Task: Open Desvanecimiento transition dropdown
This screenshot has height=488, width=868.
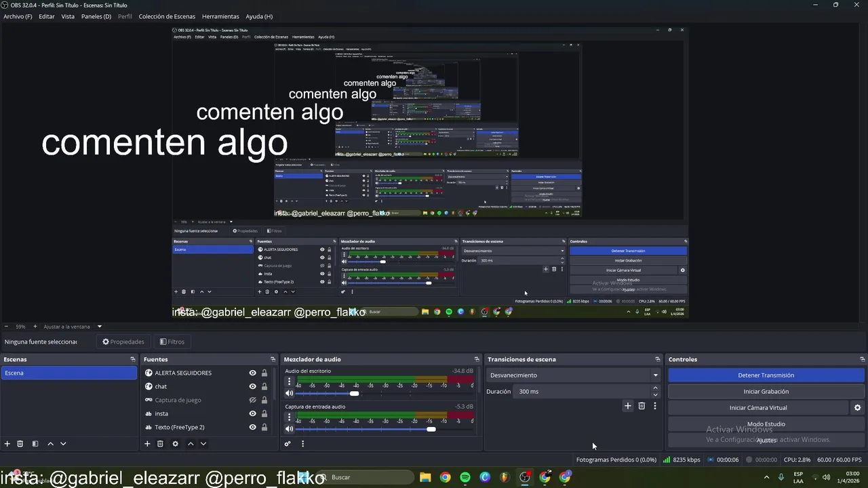Action: point(573,375)
